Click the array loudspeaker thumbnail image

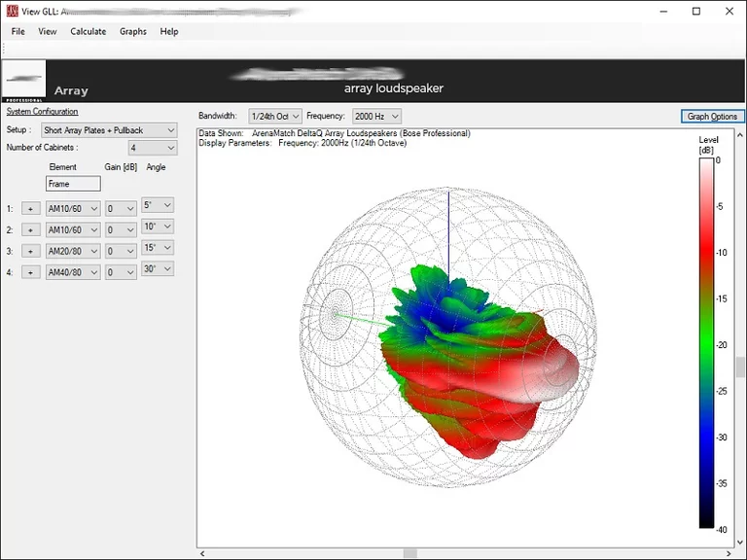point(24,79)
